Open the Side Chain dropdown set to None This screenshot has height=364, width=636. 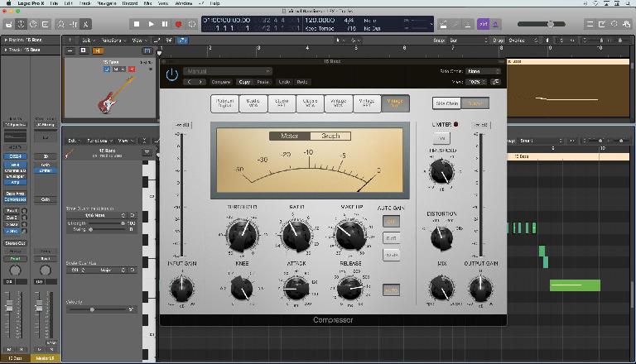click(x=483, y=71)
